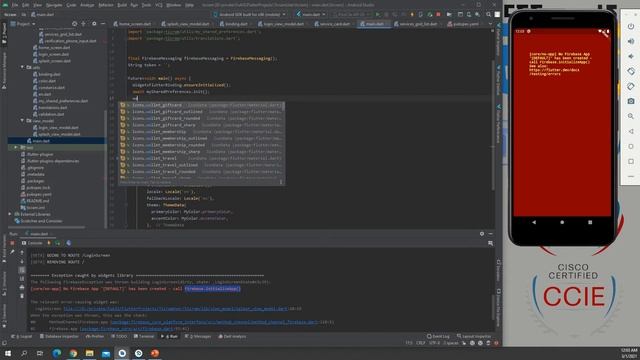The height and width of the screenshot is (360, 640).
Task: Tap the phone's on-screen recents button
Action: click(590, 222)
